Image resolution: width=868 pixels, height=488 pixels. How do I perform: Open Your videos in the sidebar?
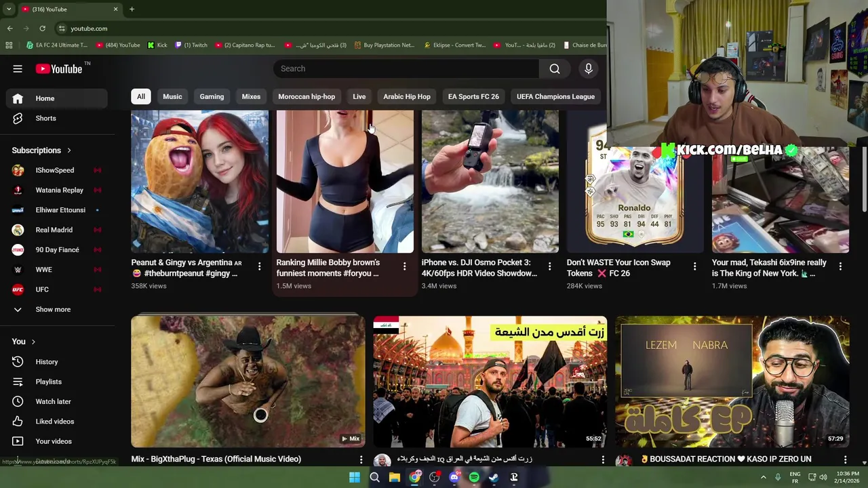[58, 441]
